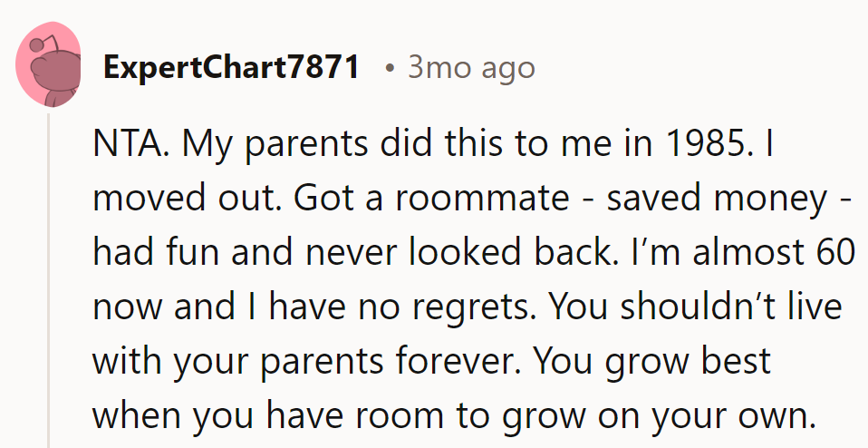This screenshot has height=448, width=868.
Task: Click the dot separator before the timestamp
Action: [x=389, y=68]
